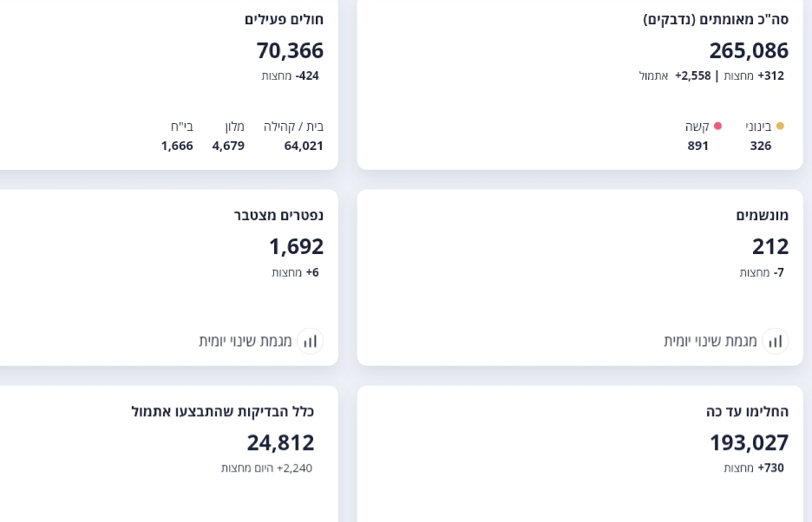This screenshot has width=812, height=522.
Task: Click the כלל הבדיקות שהתבצעו אתמול heading
Action: [222, 411]
